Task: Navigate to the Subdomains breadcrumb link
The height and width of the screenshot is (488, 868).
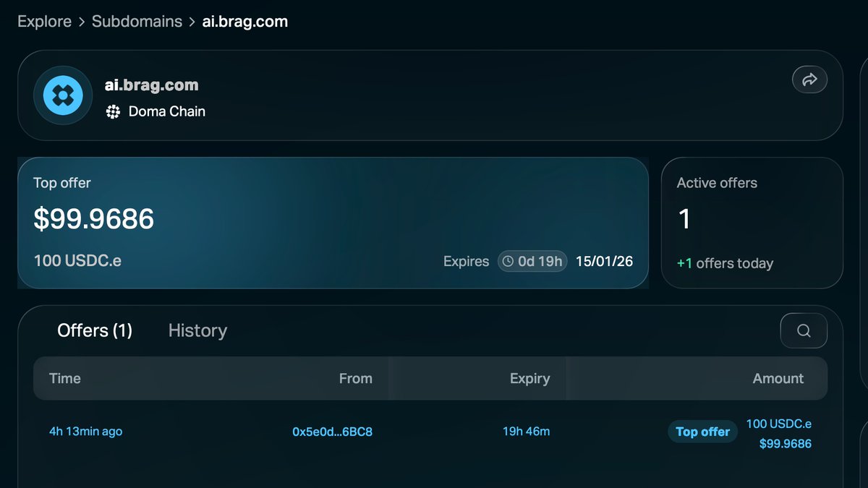Action: tap(137, 21)
